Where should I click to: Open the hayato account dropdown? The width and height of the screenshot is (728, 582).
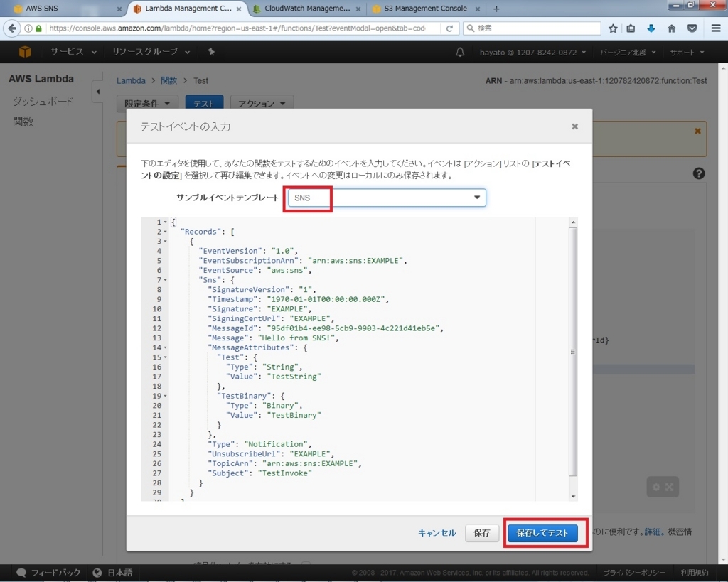[x=532, y=53]
